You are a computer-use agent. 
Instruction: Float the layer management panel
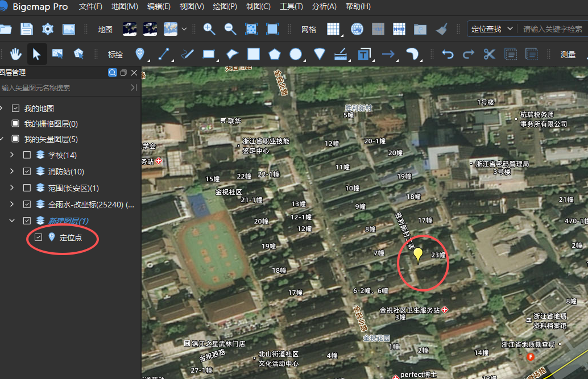pos(123,73)
